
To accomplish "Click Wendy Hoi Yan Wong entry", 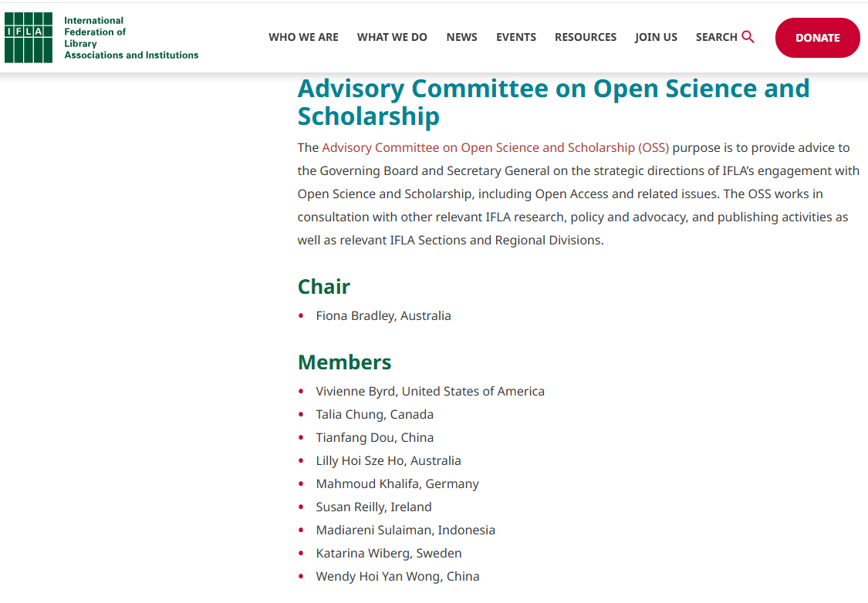I will coord(397,577).
